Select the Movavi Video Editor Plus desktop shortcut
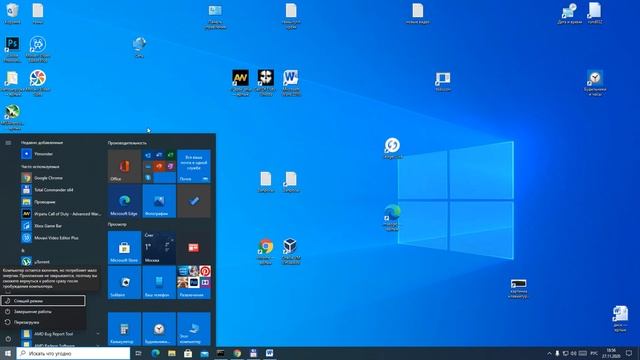This screenshot has width=640, height=360. (38, 49)
